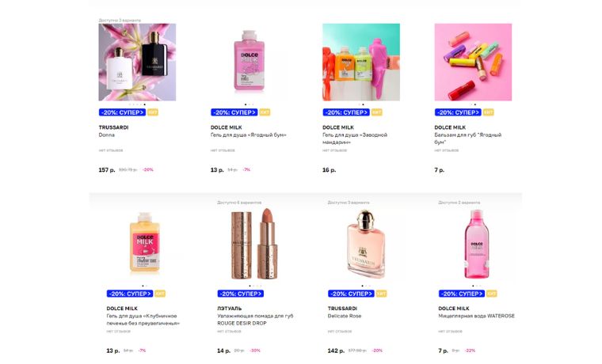Open the WATEROSE micellar water image
The image size is (602, 364).
click(x=477, y=244)
